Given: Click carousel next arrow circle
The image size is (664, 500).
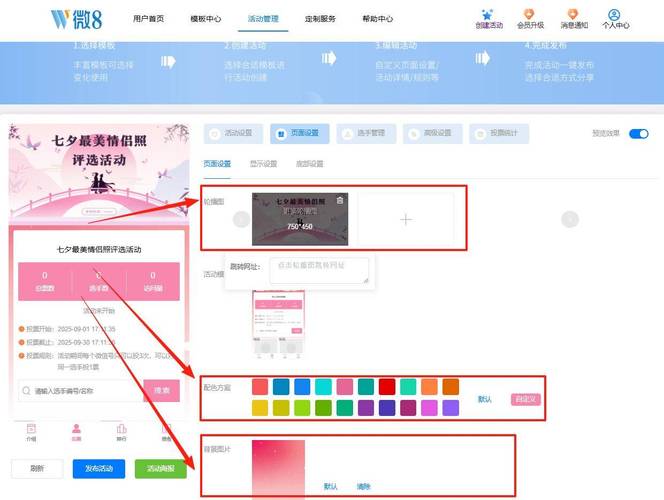Looking at the screenshot, I should pos(570,219).
